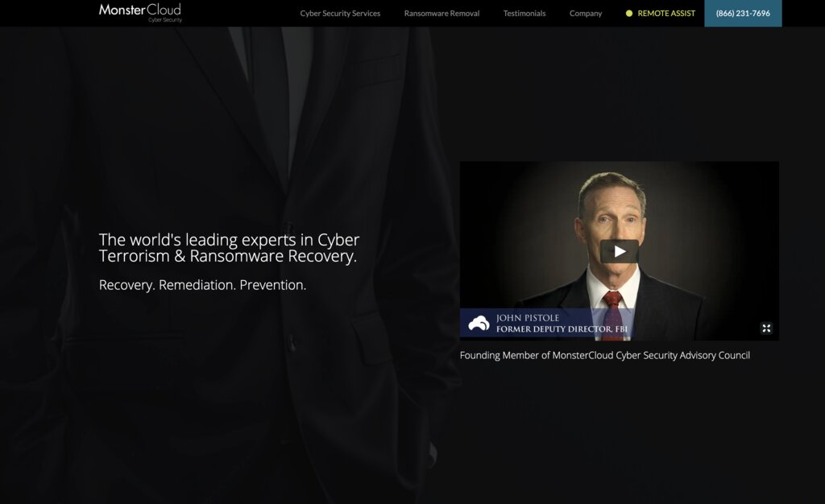Open Cyber Security Services menu

pyautogui.click(x=340, y=13)
